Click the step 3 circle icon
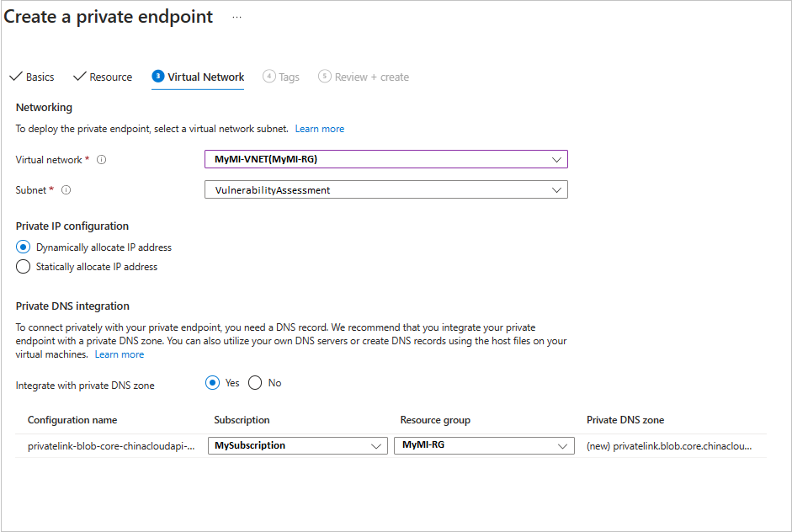The image size is (792, 532). 158,77
